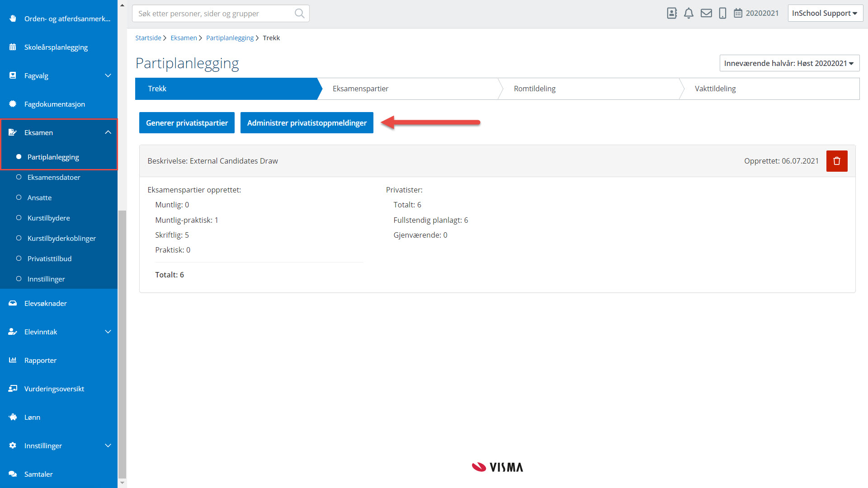This screenshot has width=868, height=488.
Task: Expand the Elevinntak menu chevron
Action: click(108, 332)
